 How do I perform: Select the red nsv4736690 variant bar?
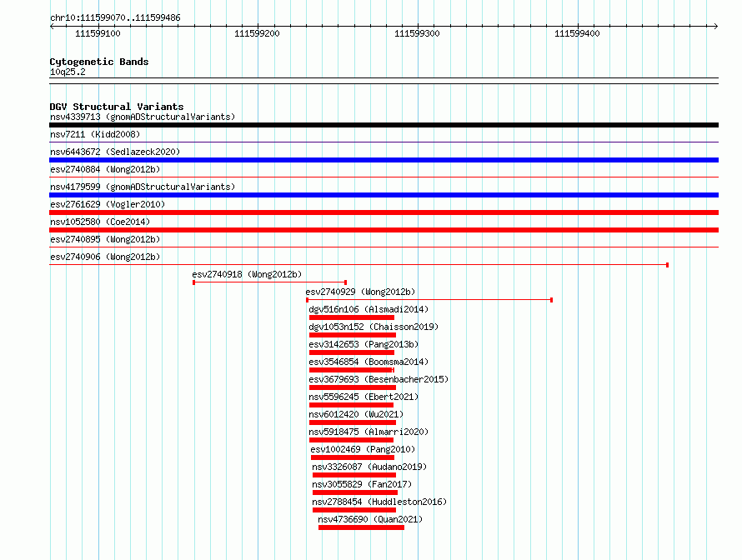coord(362,527)
